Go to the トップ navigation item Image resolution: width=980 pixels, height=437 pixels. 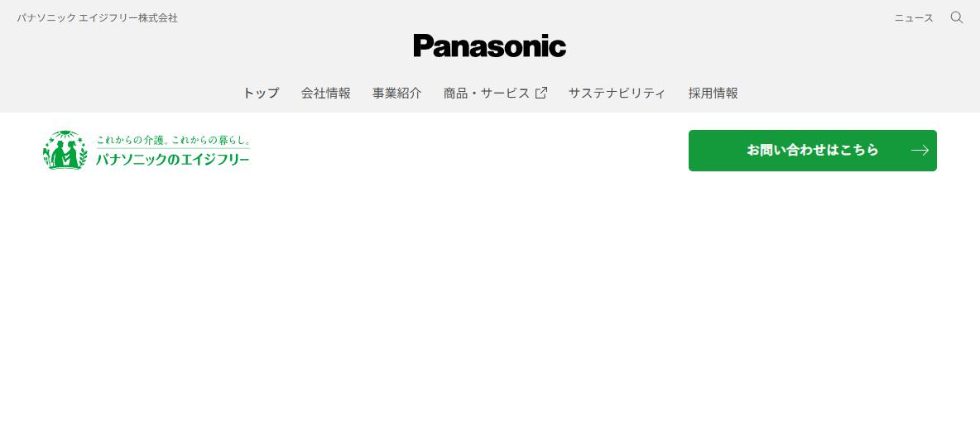(x=261, y=94)
